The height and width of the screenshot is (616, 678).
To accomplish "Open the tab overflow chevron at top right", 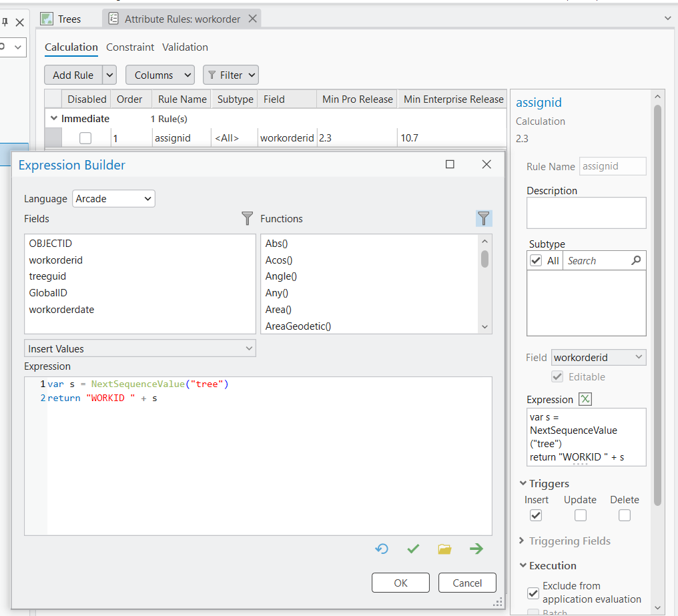I will [667, 18].
